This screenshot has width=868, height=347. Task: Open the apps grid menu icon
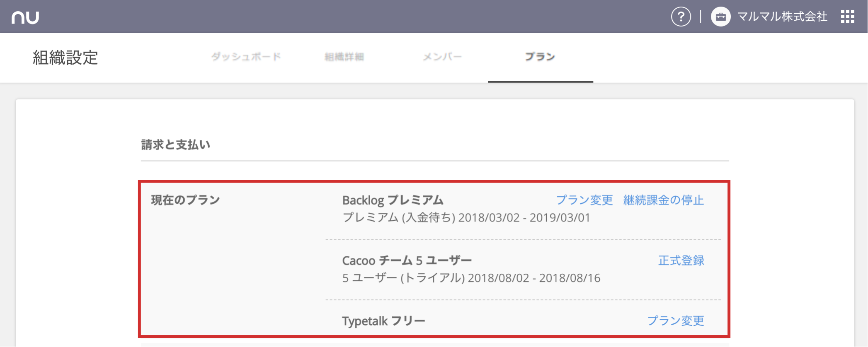(848, 17)
